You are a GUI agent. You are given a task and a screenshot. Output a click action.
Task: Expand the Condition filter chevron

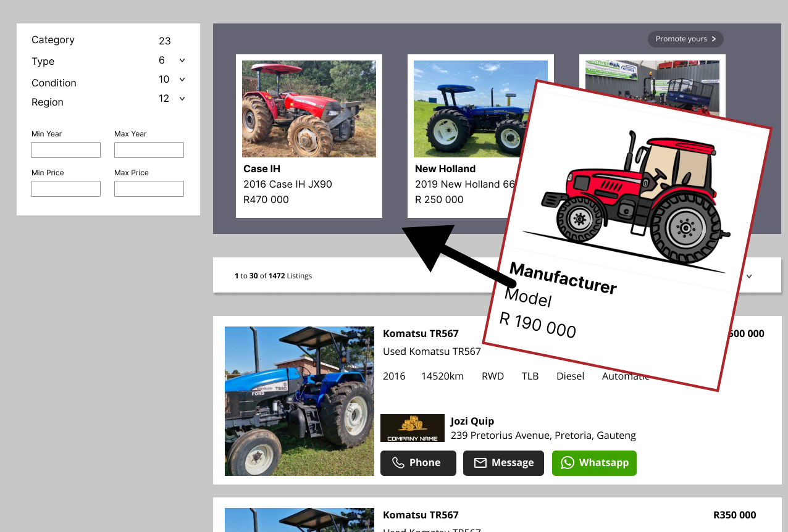[x=182, y=80]
